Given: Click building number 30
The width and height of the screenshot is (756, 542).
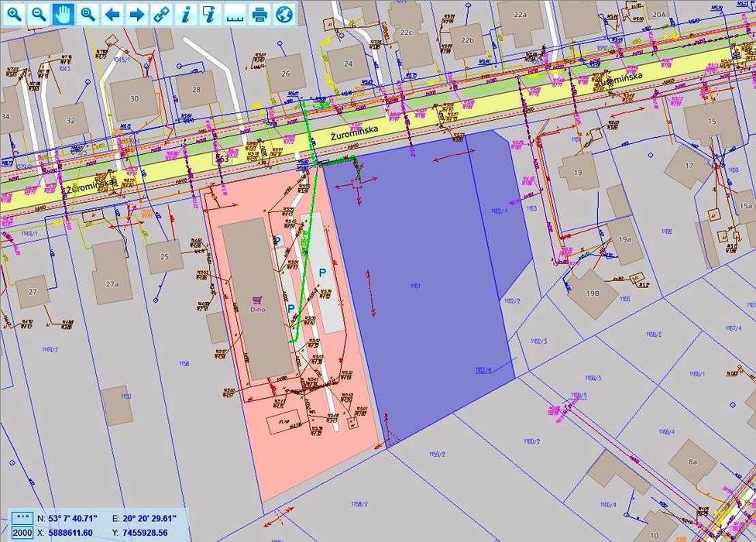Looking at the screenshot, I should click(x=134, y=99).
